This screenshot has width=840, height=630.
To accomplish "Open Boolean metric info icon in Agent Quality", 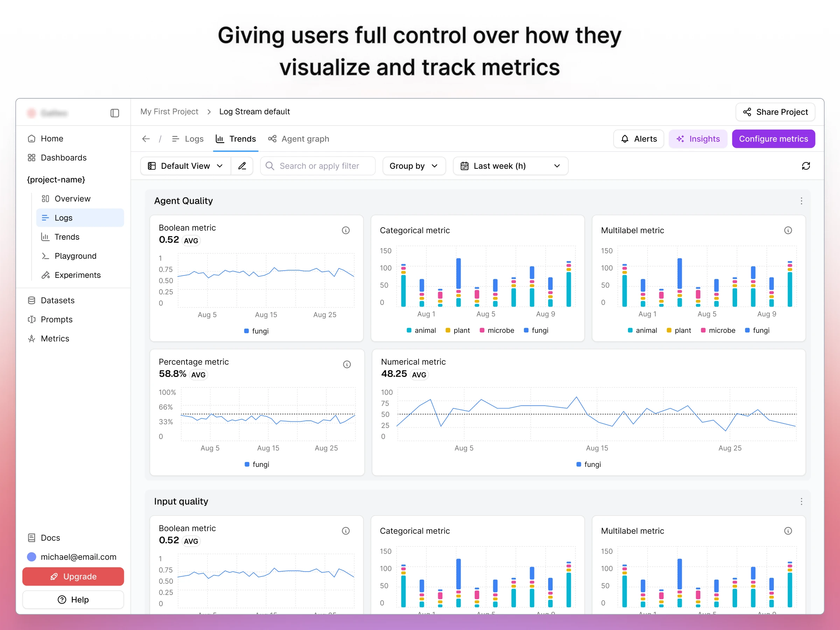I will tap(345, 230).
